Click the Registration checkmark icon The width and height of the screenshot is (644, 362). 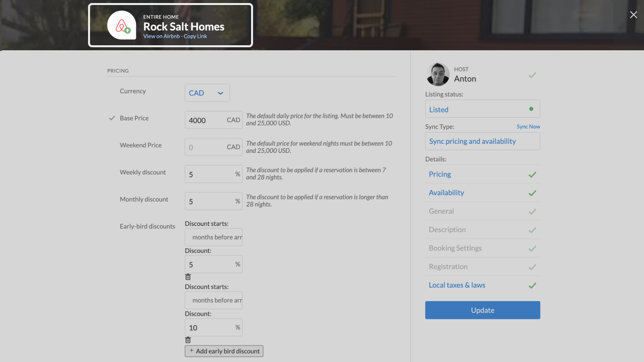pos(532,267)
